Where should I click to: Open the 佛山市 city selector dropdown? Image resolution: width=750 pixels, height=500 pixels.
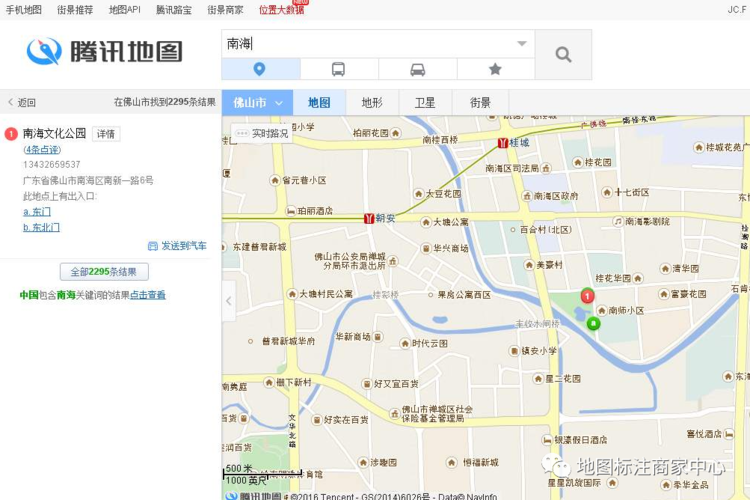click(x=257, y=103)
